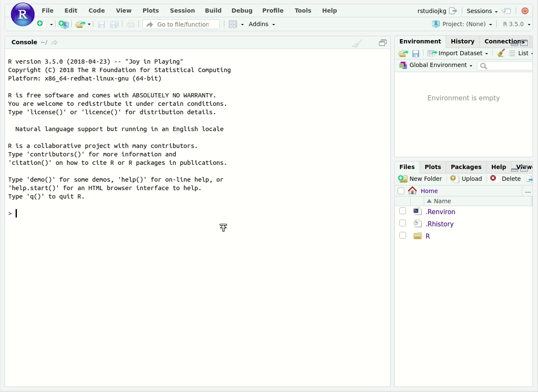Open the Sessions dropdown
Viewport: 538px width, 392px height.
coord(482,11)
